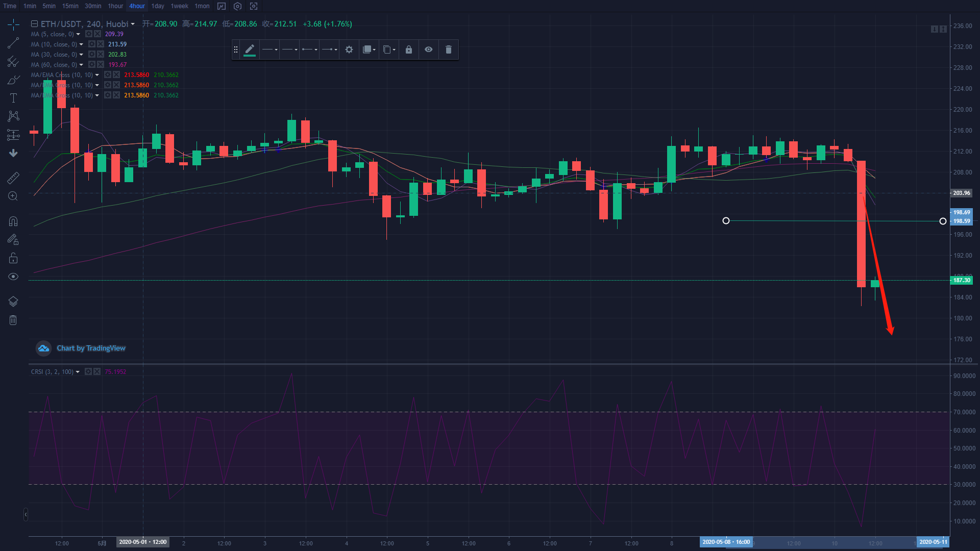Screen dimensions: 980x551
Task: Expand the ETH/USDT, 240, Huobi dropdown
Action: (x=133, y=24)
